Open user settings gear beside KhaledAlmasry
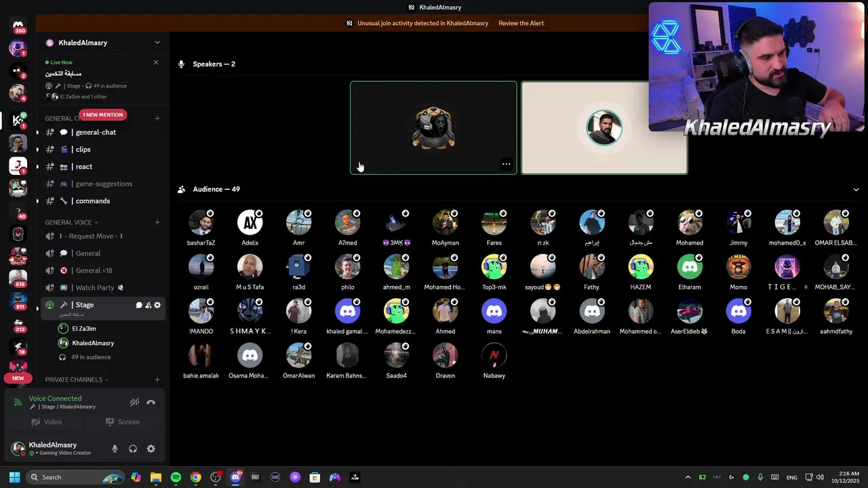This screenshot has width=868, height=488. point(151,449)
